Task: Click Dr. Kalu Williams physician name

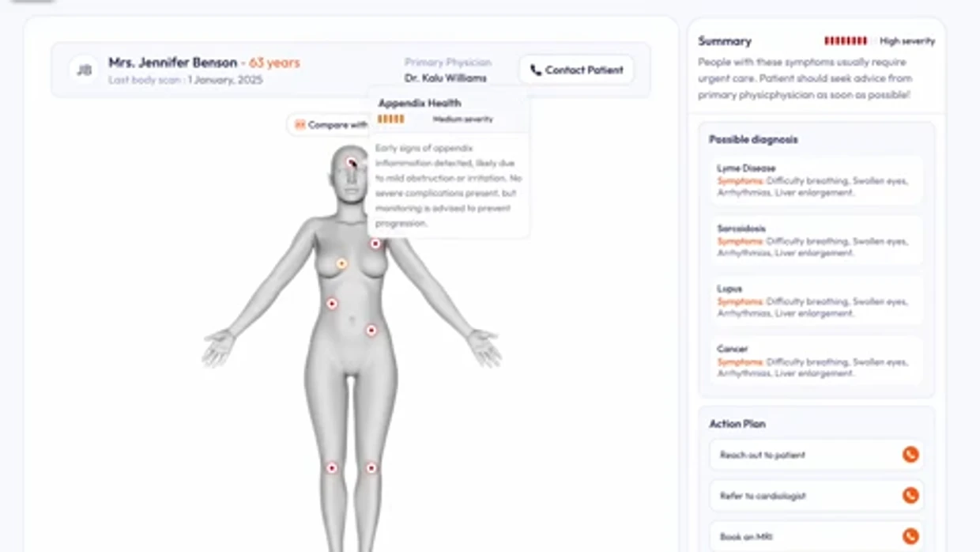Action: point(446,78)
